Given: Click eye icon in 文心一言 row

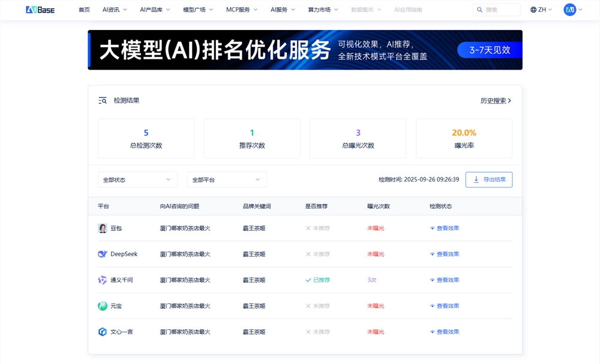Looking at the screenshot, I should 433,332.
